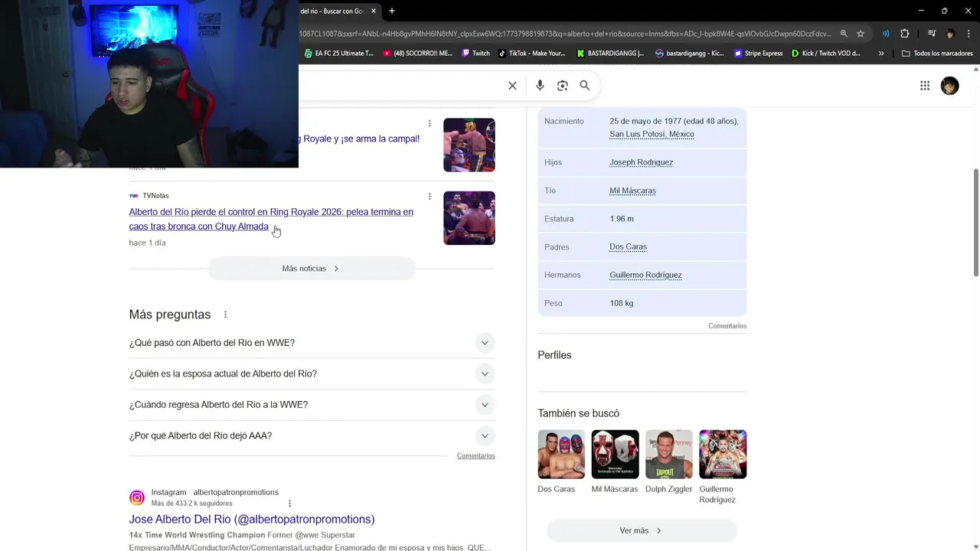The height and width of the screenshot is (551, 980).
Task: Open Todos los marcadores folder
Action: click(x=937, y=54)
